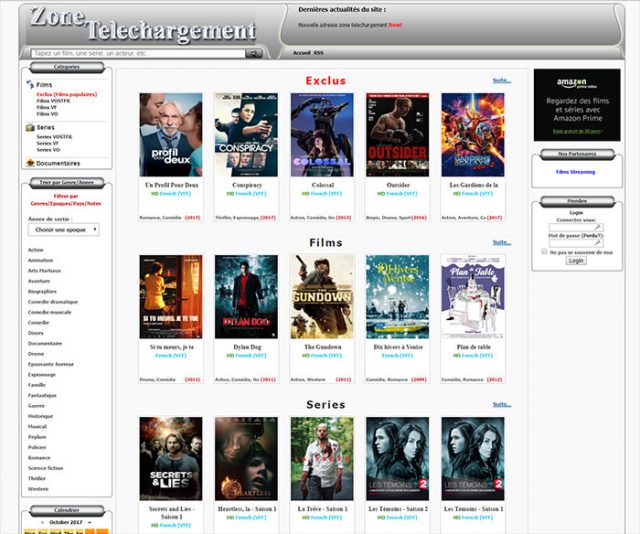Filter by Arts Martiaux genre
This screenshot has height=534, width=640.
(44, 271)
